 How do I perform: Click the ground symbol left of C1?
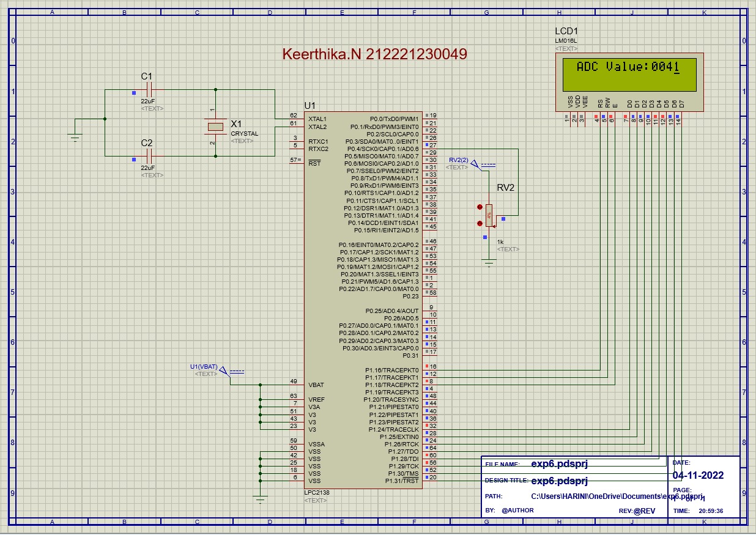[x=75, y=135]
